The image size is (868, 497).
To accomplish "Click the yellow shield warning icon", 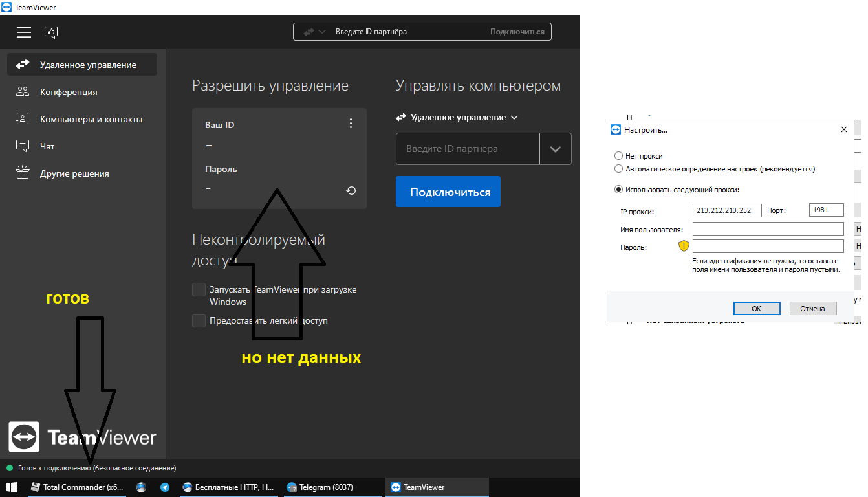I will coord(684,246).
